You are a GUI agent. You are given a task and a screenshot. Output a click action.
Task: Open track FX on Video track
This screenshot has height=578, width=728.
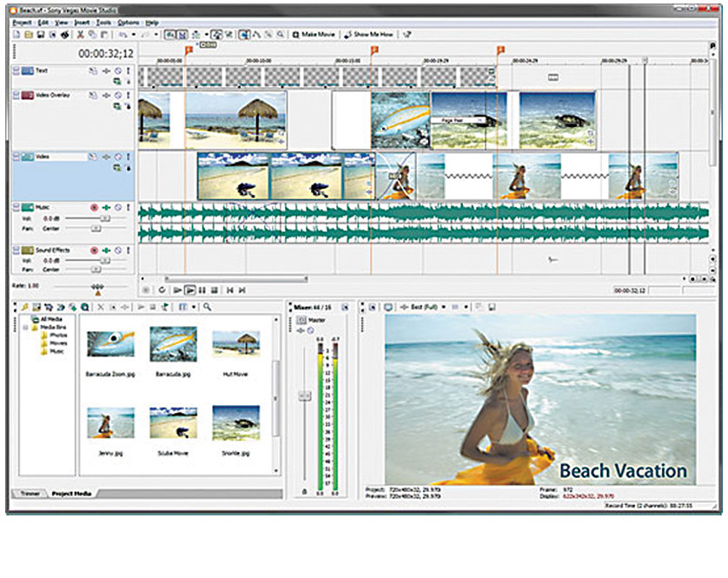pyautogui.click(x=106, y=157)
